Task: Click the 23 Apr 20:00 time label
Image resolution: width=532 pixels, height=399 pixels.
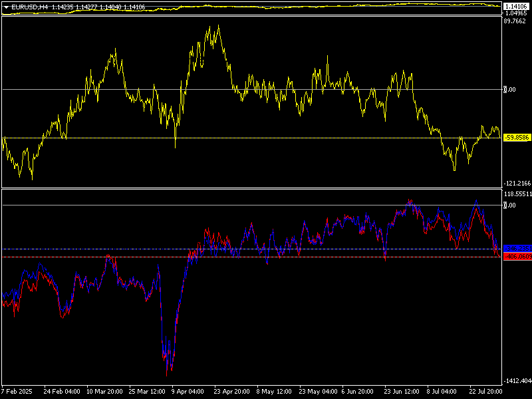Action: [x=232, y=392]
